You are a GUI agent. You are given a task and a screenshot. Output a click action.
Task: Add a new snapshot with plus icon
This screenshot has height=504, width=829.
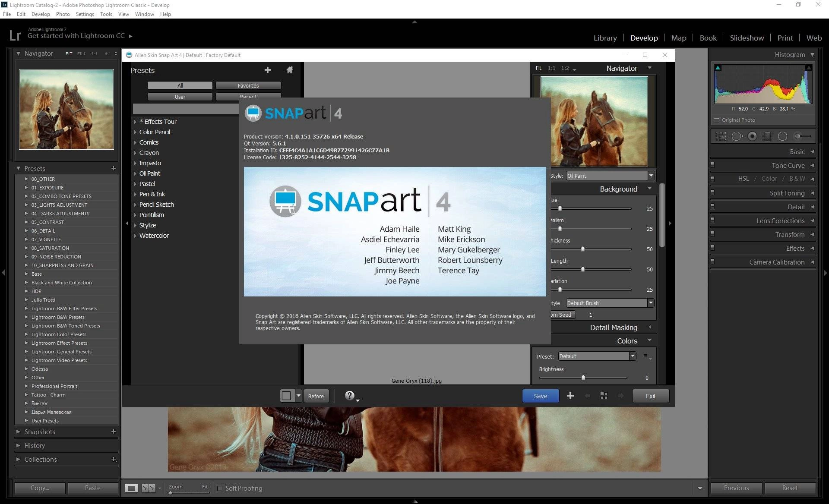coord(113,432)
